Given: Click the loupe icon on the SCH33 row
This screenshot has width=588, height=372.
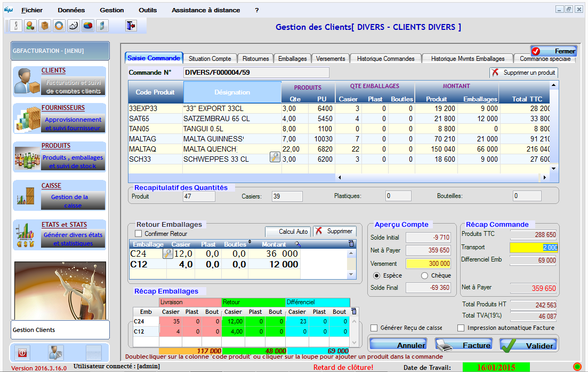Looking at the screenshot, I should coord(275,157).
